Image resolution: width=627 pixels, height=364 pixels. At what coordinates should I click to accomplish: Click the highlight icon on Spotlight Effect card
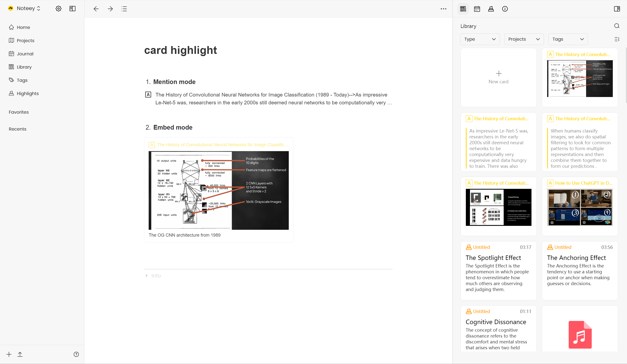pyautogui.click(x=469, y=247)
